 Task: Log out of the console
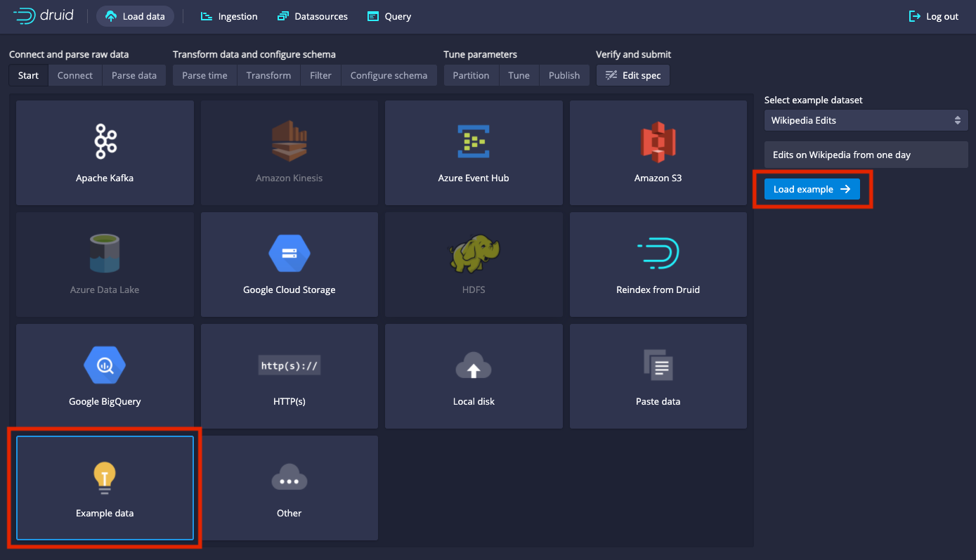pos(934,16)
